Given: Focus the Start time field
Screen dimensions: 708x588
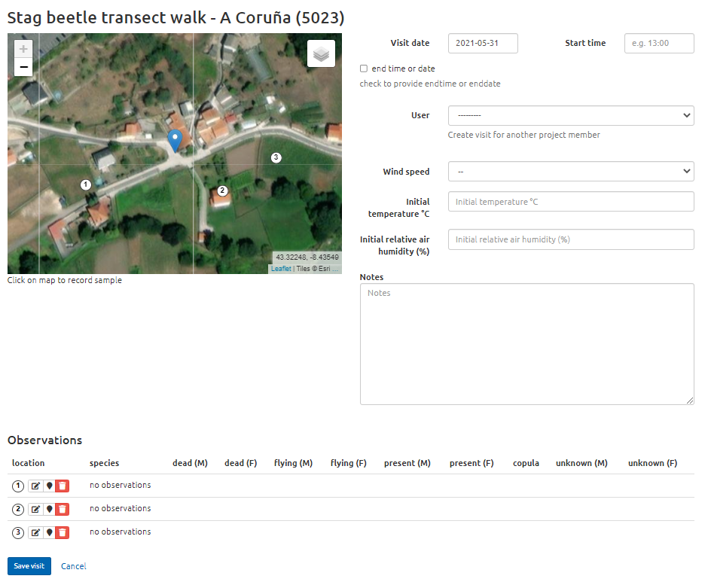Looking at the screenshot, I should pyautogui.click(x=659, y=44).
